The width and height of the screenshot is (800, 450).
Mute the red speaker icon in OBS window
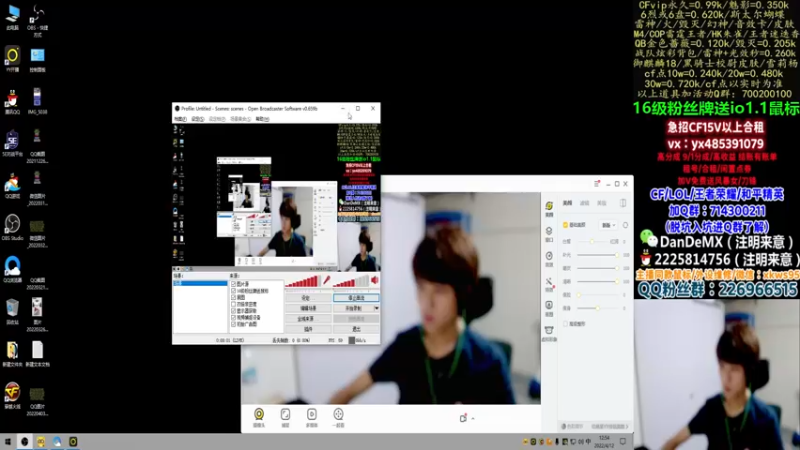(x=375, y=280)
